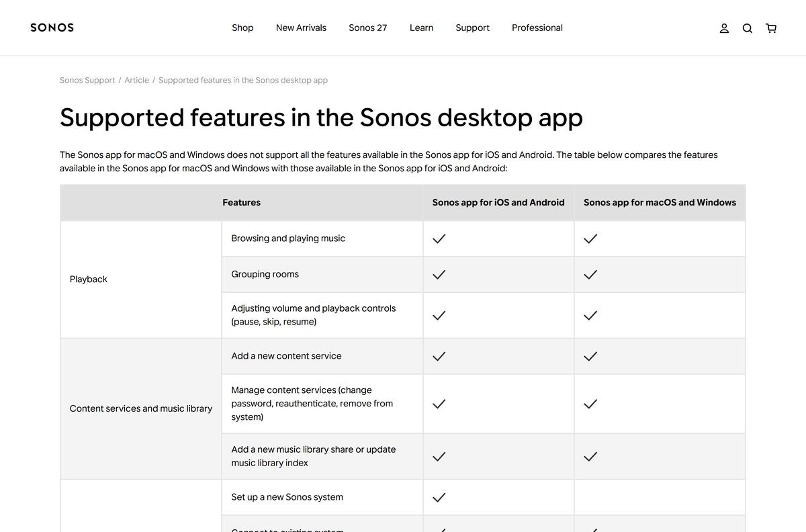
Task: Click the iOS and Android column header
Action: [498, 202]
